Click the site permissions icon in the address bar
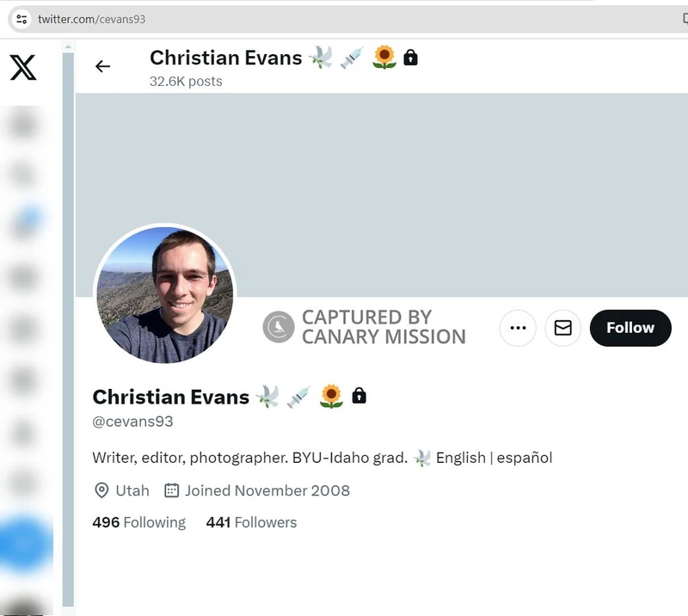This screenshot has width=688, height=616. point(20,18)
